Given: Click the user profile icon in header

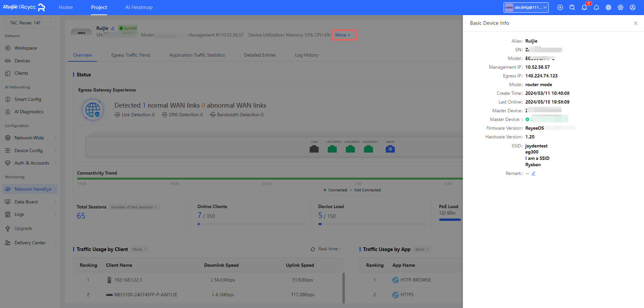Looking at the screenshot, I should click(x=633, y=7).
